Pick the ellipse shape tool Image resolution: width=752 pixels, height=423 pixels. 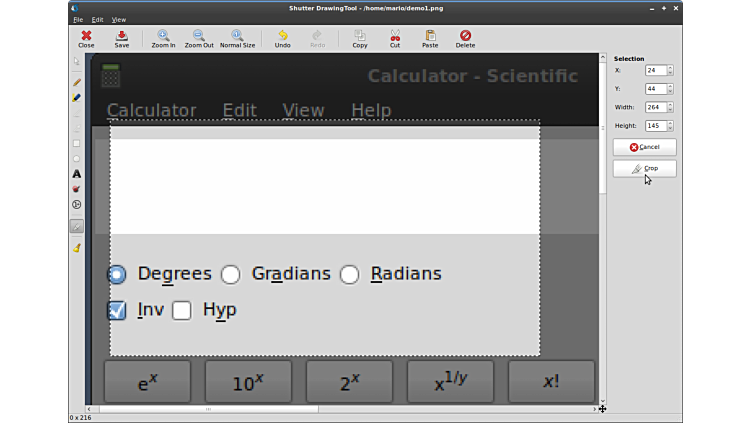(77, 158)
